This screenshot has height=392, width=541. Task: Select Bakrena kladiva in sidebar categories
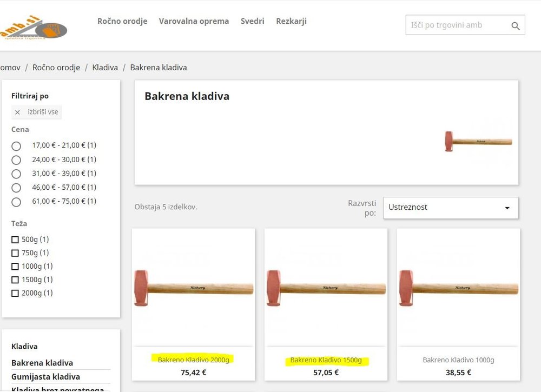pos(42,363)
